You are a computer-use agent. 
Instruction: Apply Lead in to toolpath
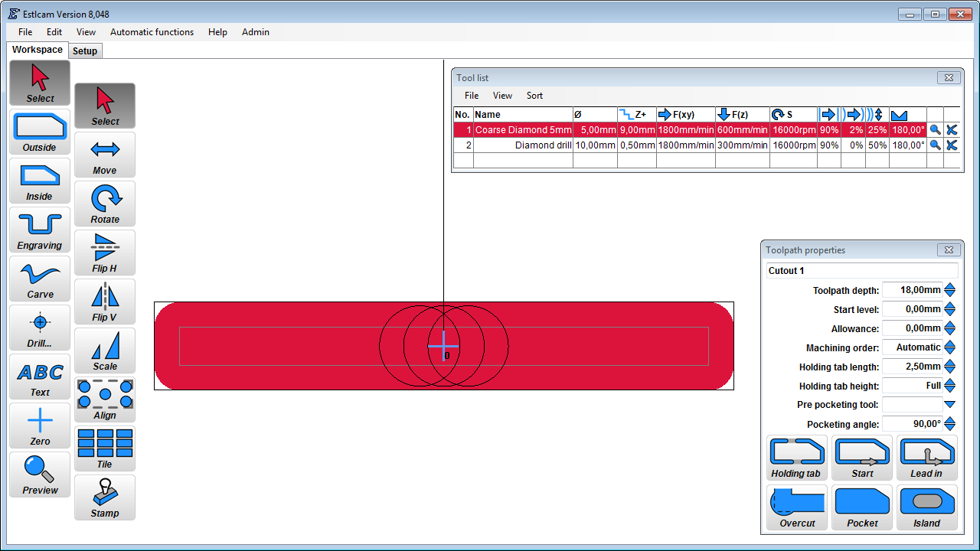(927, 458)
